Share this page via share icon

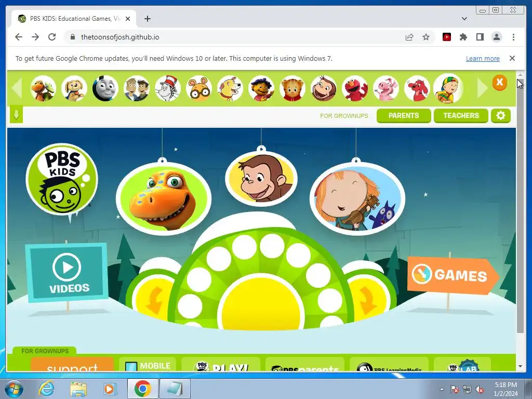(409, 37)
